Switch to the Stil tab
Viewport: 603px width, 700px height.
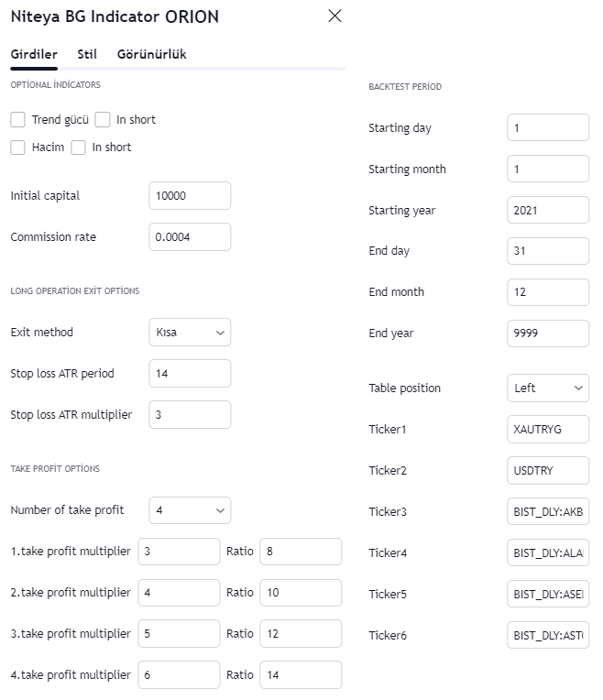coord(87,54)
